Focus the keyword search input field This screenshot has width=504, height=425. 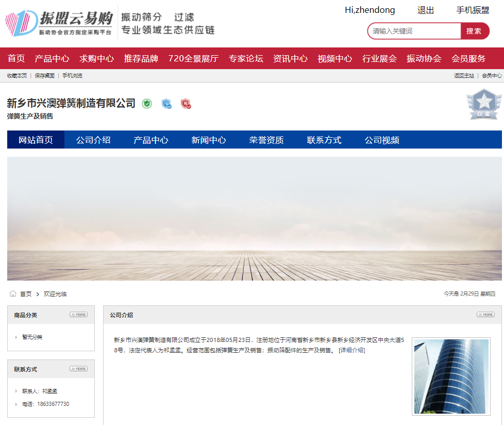pos(414,31)
